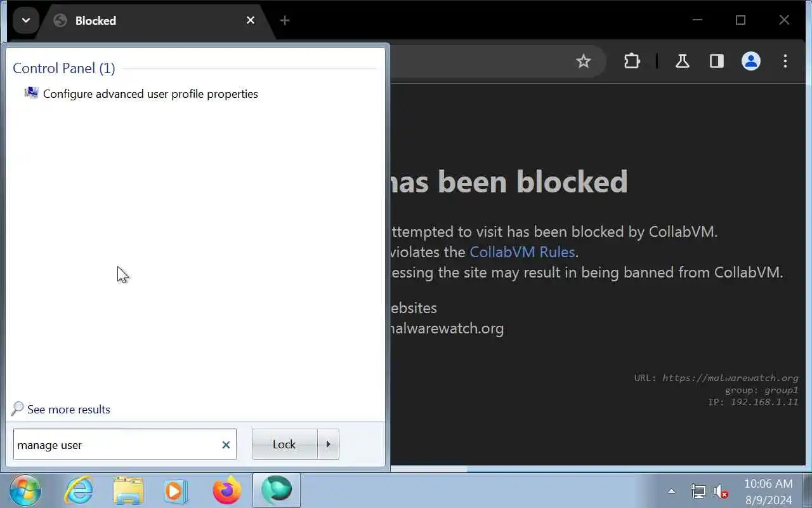Viewport: 812px width, 508px height.
Task: Follow the CollabVM Rules link
Action: coord(522,252)
